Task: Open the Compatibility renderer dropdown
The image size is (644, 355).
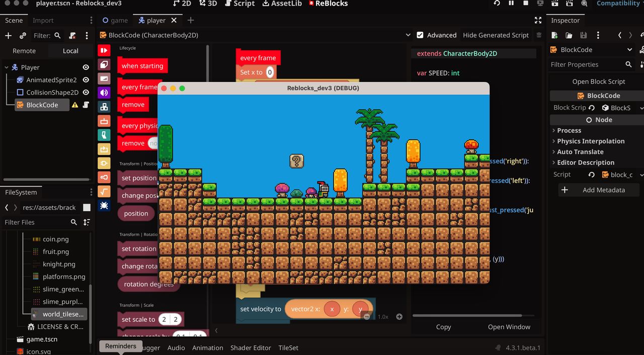Action: (619, 4)
